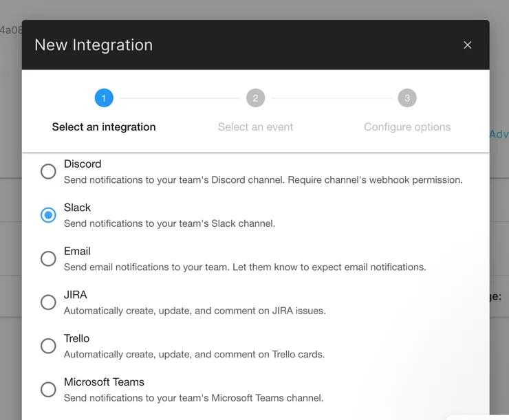Jump to step 2 circle indicator
This screenshot has width=509, height=420.
[255, 98]
